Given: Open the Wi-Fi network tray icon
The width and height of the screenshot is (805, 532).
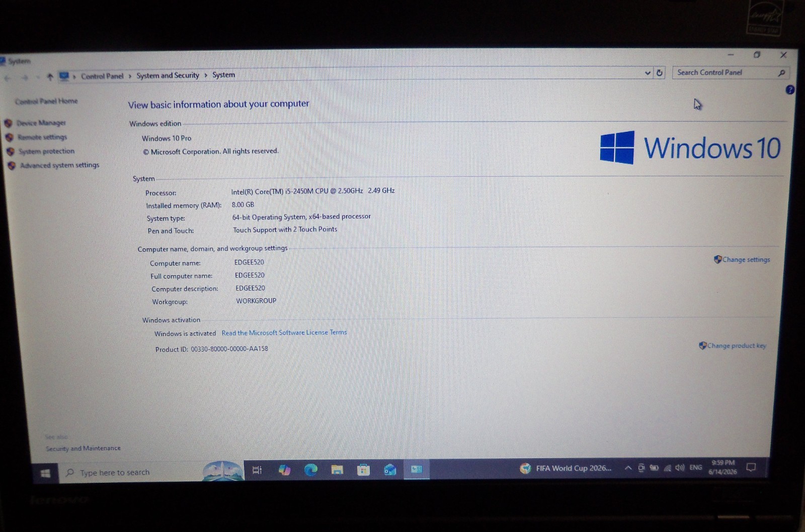Looking at the screenshot, I should click(x=667, y=468).
